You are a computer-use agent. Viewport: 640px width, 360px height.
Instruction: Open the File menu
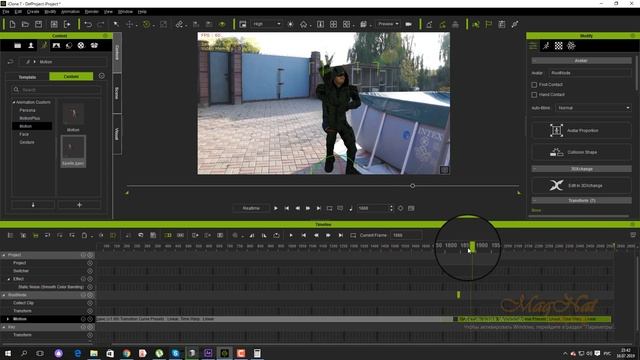pyautogui.click(x=6, y=12)
